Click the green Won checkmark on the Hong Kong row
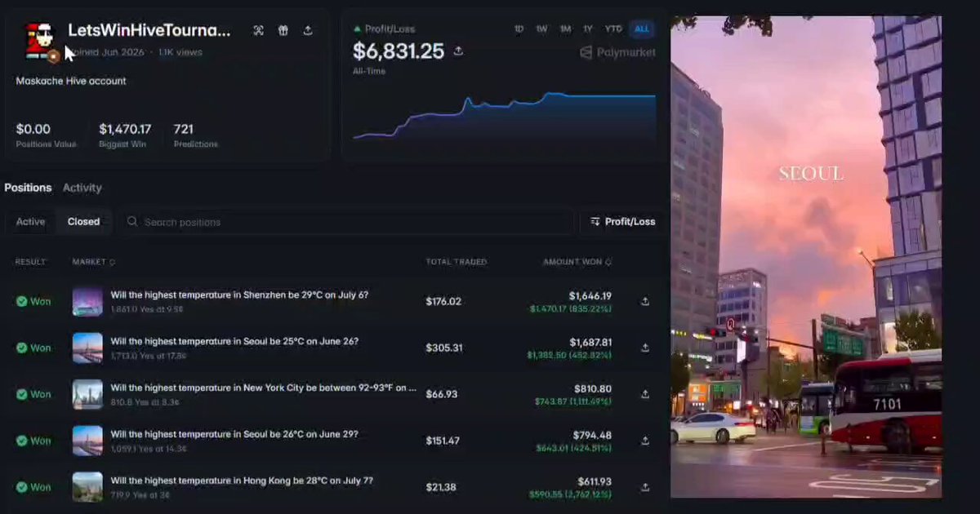The image size is (980, 514). [22, 487]
